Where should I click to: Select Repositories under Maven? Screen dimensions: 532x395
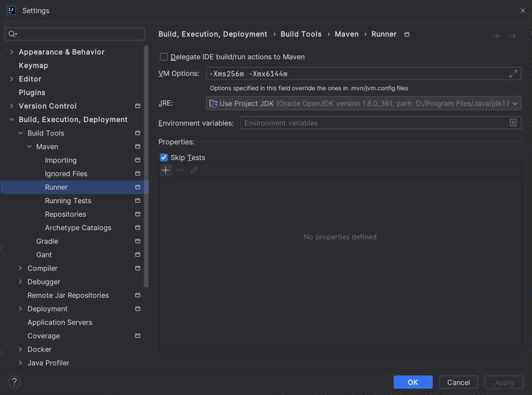65,214
